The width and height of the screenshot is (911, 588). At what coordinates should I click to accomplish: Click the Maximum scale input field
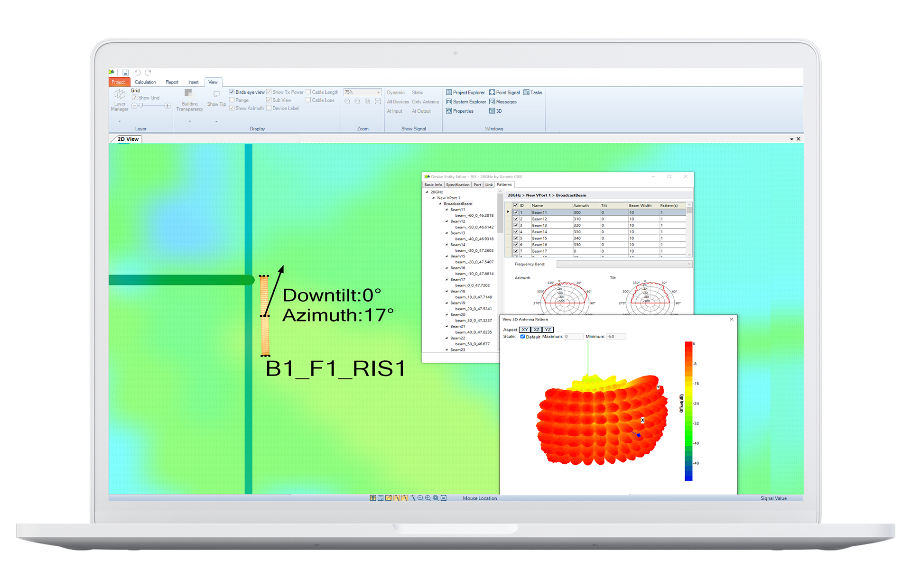click(x=574, y=337)
